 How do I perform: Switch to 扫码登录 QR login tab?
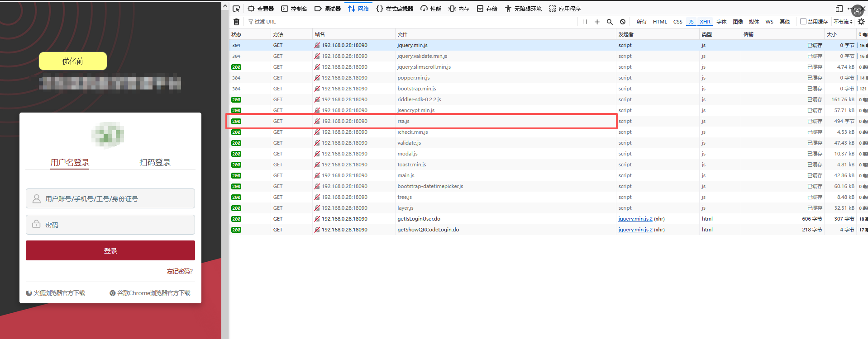pos(155,162)
